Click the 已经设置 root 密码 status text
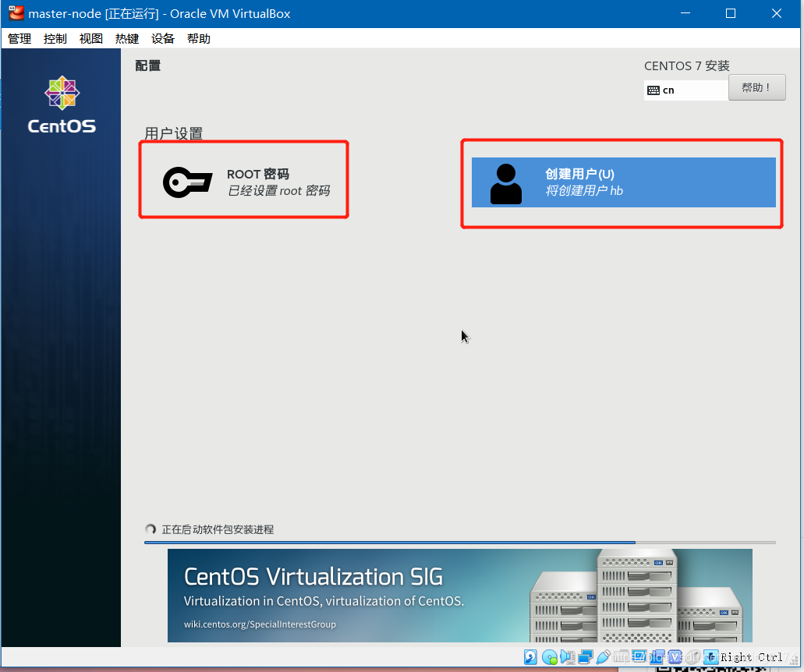This screenshot has height=672, width=804. pos(279,191)
